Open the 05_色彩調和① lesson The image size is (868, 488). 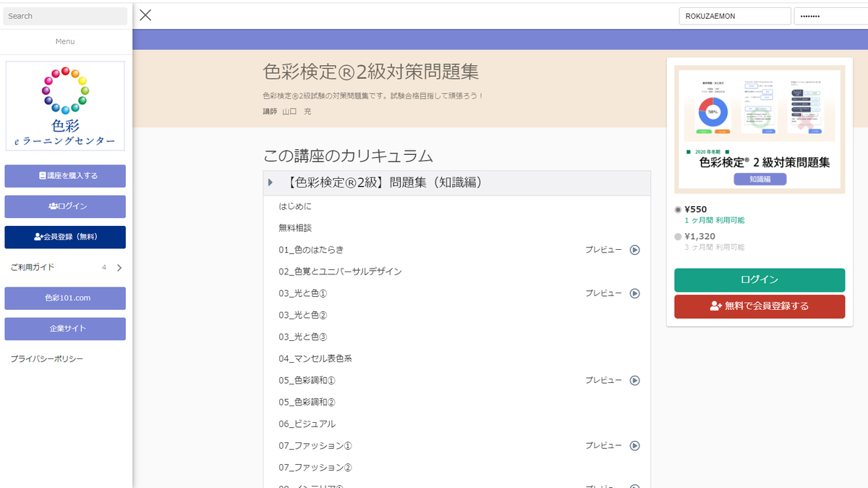tap(307, 380)
